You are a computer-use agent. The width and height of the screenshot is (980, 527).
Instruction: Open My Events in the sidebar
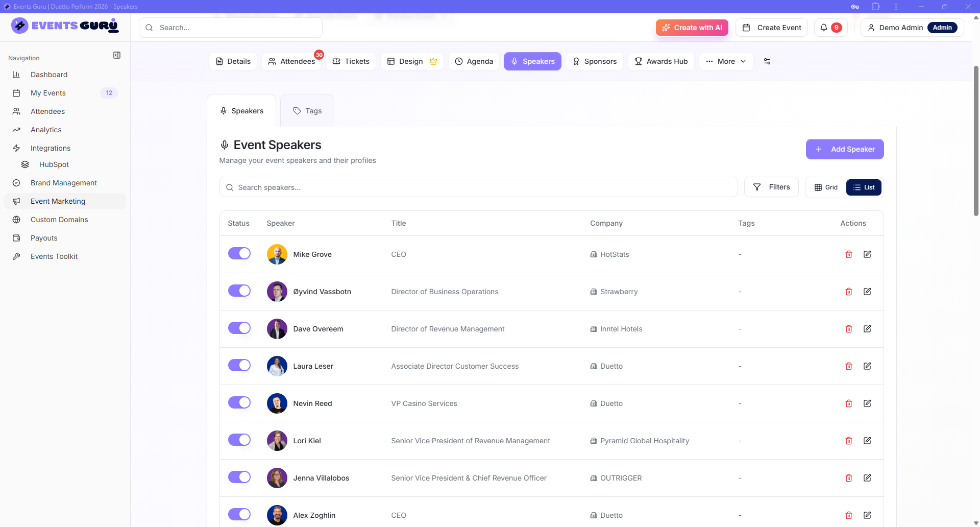(65, 93)
